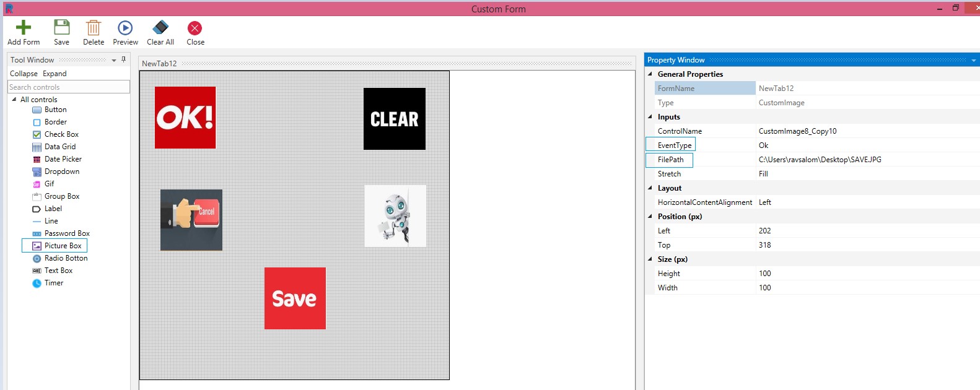
Task: Collapse the General Properties section
Action: click(650, 74)
